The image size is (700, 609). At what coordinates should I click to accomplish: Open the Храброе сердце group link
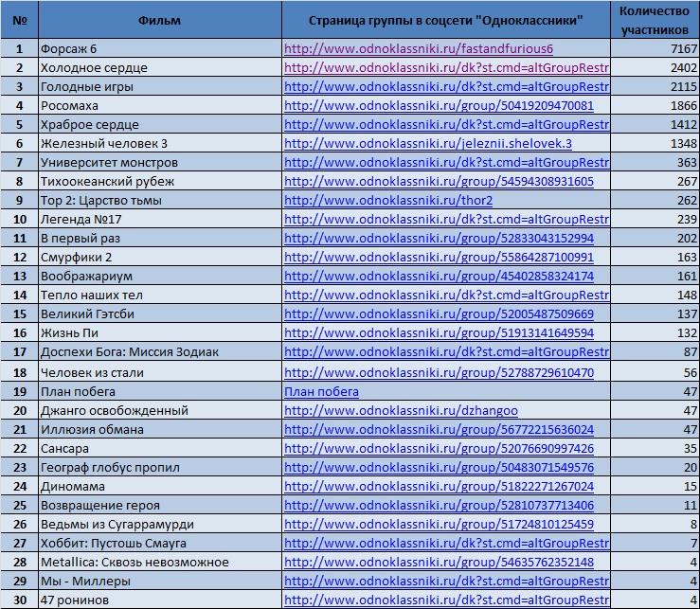pyautogui.click(x=446, y=125)
